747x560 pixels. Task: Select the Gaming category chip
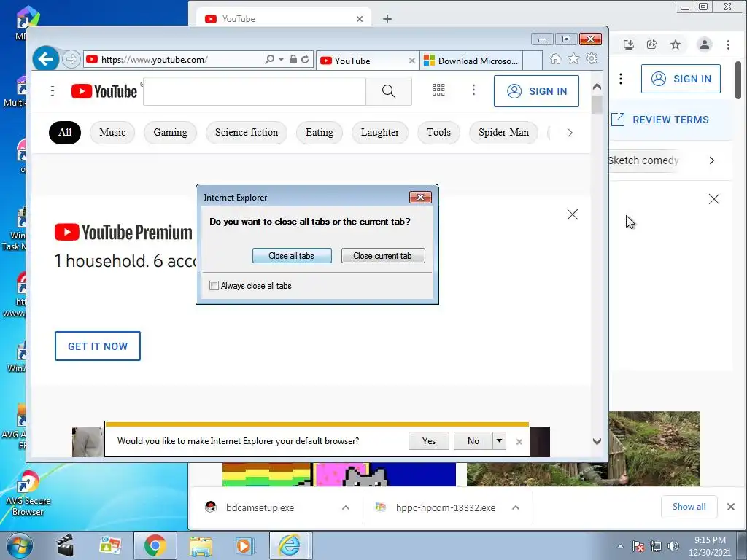point(170,133)
